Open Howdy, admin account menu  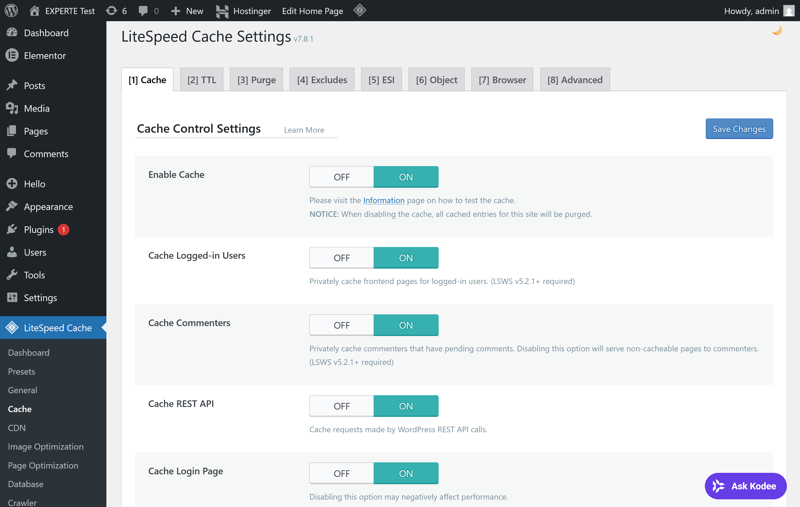coord(759,11)
